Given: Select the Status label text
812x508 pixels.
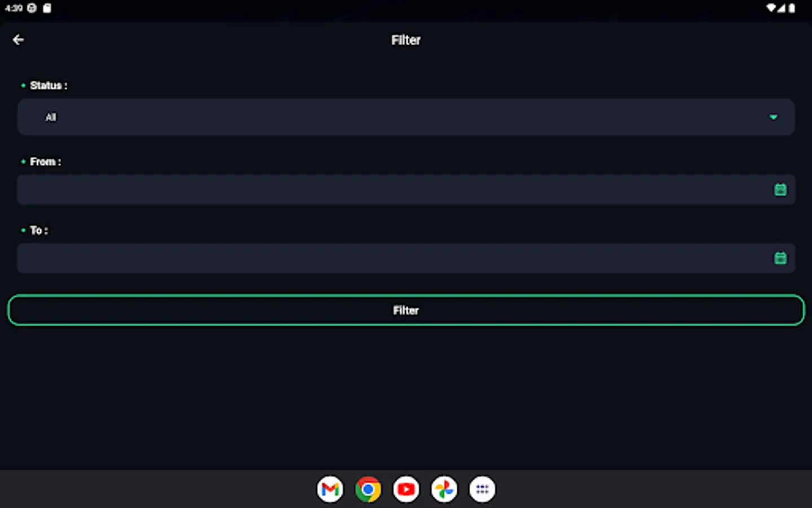Looking at the screenshot, I should pos(48,85).
